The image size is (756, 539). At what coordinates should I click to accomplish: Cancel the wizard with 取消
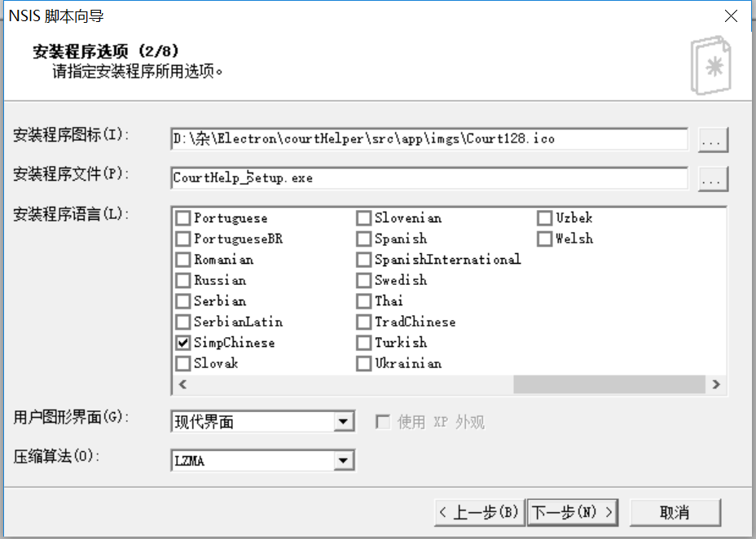[675, 512]
